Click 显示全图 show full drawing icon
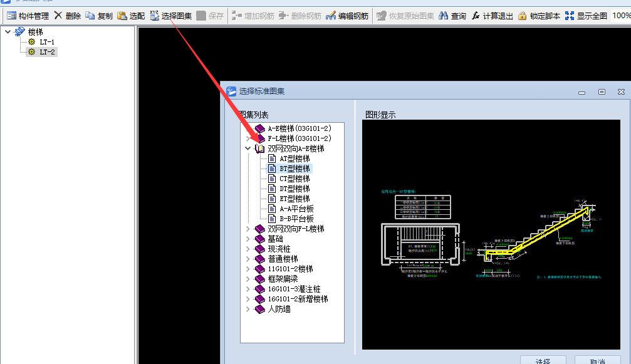Viewport: 631px width, 364px height. [x=570, y=16]
